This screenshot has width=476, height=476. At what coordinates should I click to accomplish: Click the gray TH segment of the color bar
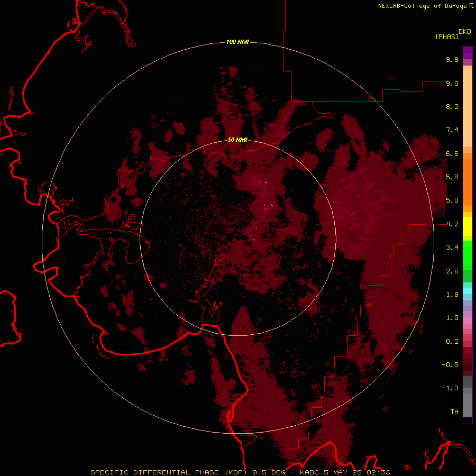coord(467,405)
